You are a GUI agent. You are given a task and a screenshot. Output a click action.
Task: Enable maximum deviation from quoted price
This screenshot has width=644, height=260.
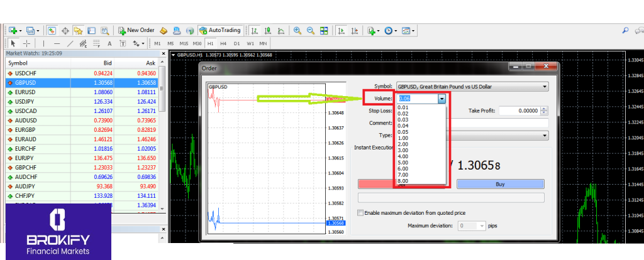(360, 213)
